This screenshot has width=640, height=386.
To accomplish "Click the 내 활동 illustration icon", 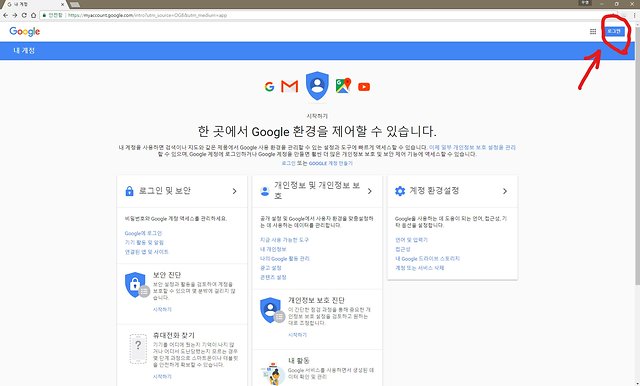I will (273, 373).
